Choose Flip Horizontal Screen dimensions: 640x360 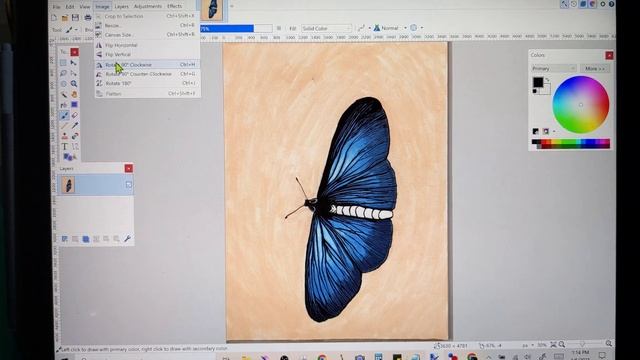(147, 45)
